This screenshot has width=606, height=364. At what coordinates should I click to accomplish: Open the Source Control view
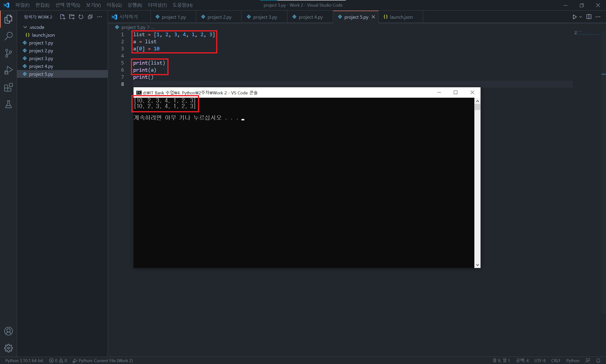coord(8,53)
